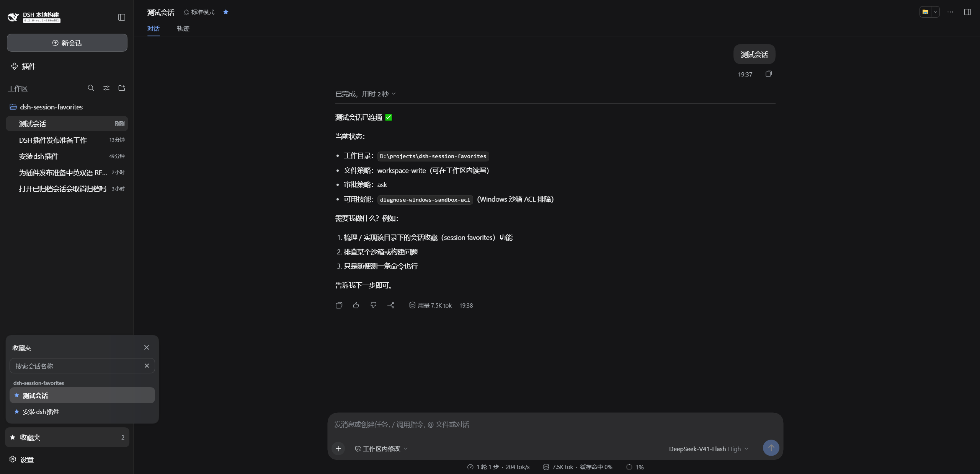The image size is (980, 474).
Task: Select favorited 测试会话 in the 收藏夹 popup
Action: (x=82, y=395)
